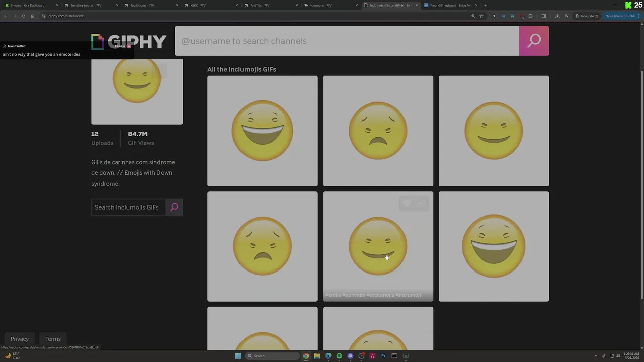Open the second-row right laughing emoji GIF

pyautogui.click(x=494, y=246)
